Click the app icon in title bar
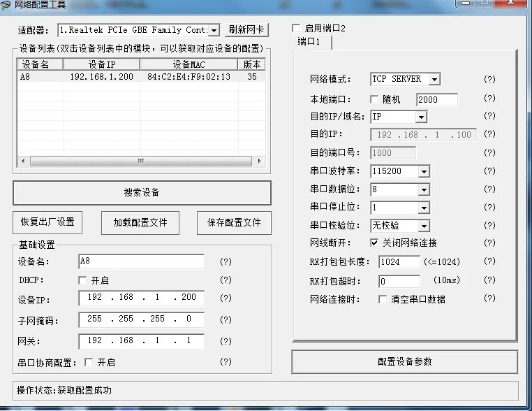 click(x=6, y=5)
